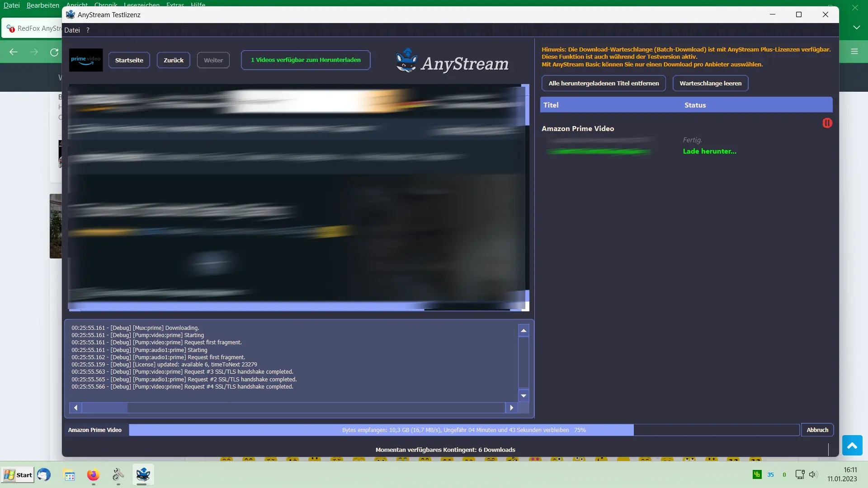868x488 pixels.
Task: Open Bearbeiten menu in Firefox
Action: click(x=43, y=5)
